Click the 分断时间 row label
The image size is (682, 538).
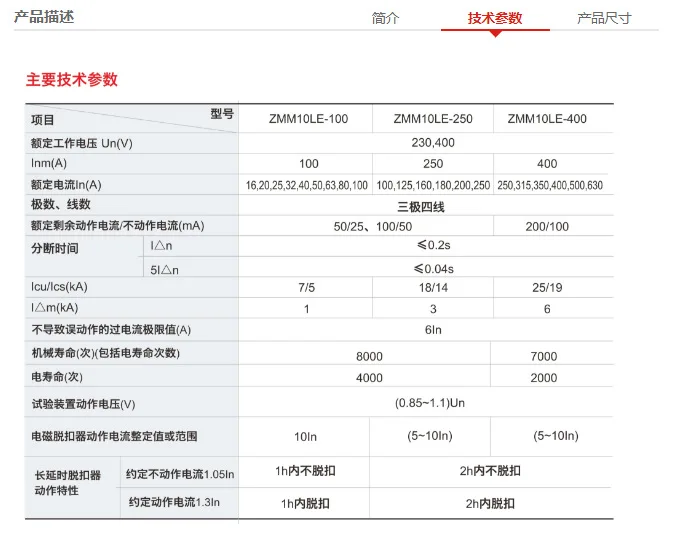(x=55, y=248)
